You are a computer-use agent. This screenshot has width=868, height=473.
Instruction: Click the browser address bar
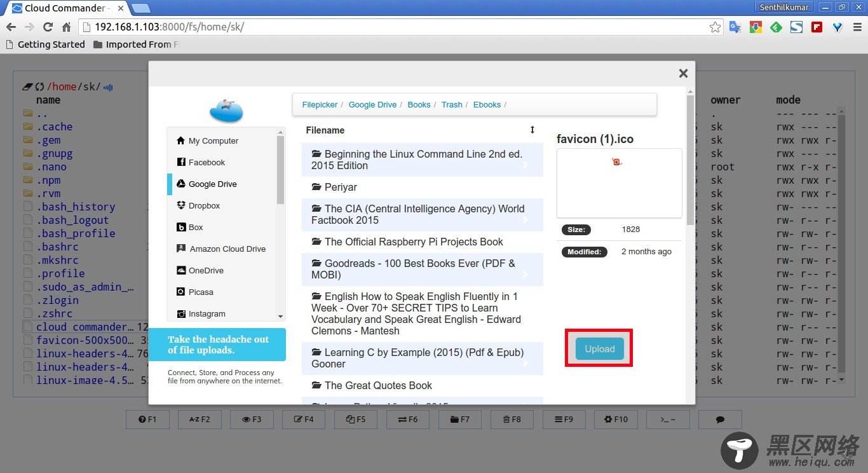click(x=400, y=27)
